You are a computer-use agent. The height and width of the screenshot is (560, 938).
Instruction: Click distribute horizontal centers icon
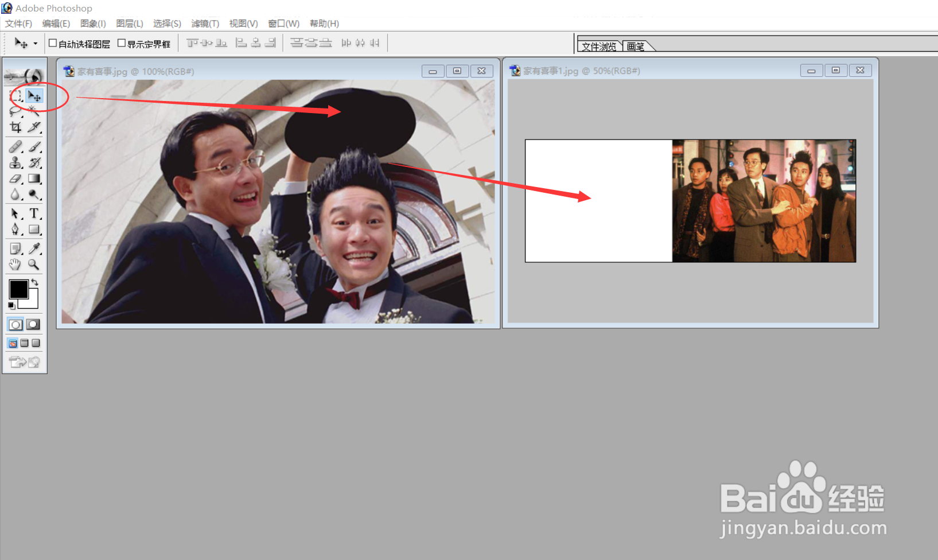pos(360,43)
